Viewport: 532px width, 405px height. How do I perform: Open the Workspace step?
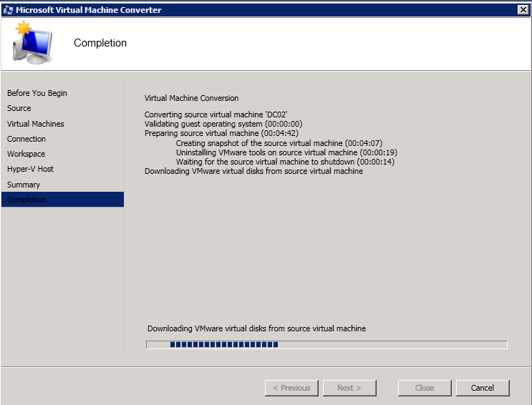(x=26, y=154)
